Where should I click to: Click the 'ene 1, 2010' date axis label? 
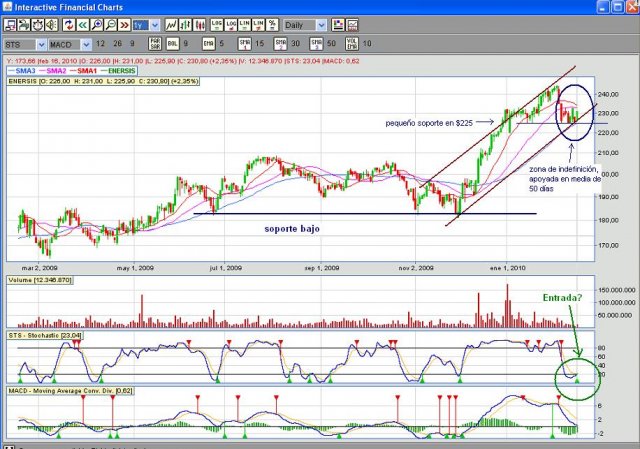click(507, 268)
